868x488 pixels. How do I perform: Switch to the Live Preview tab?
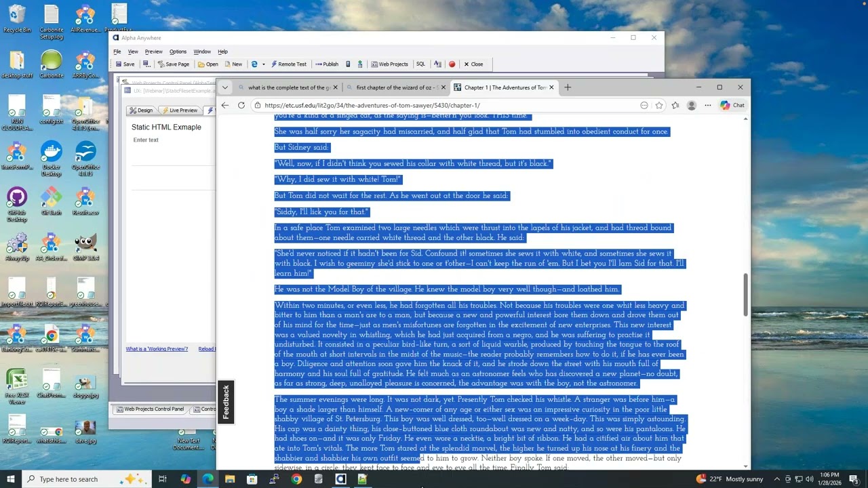coord(180,110)
